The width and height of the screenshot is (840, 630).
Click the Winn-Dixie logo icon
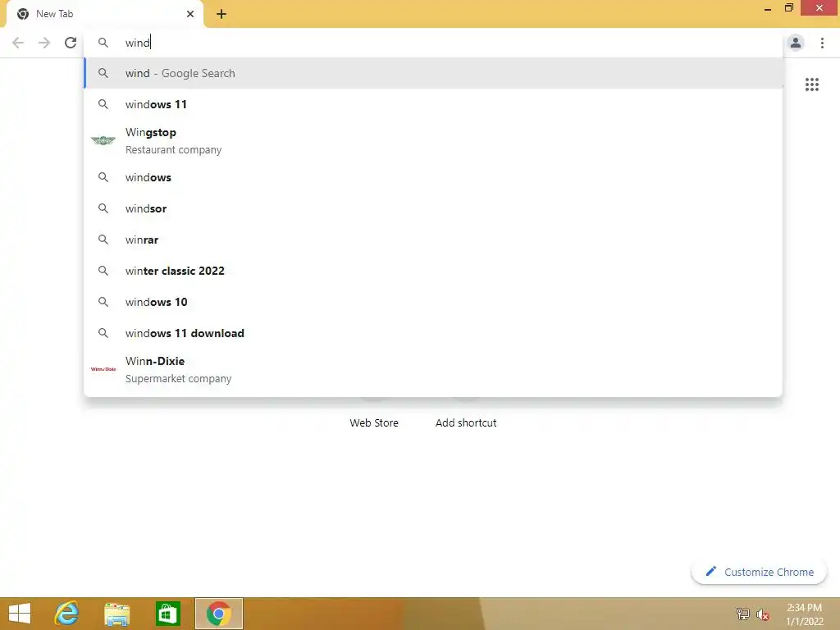(103, 369)
